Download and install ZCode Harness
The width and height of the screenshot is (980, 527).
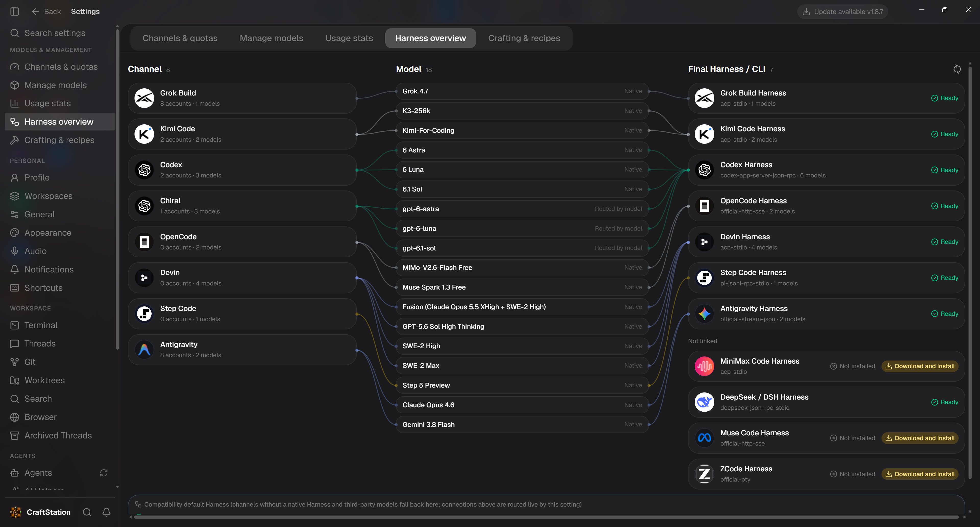tap(920, 474)
